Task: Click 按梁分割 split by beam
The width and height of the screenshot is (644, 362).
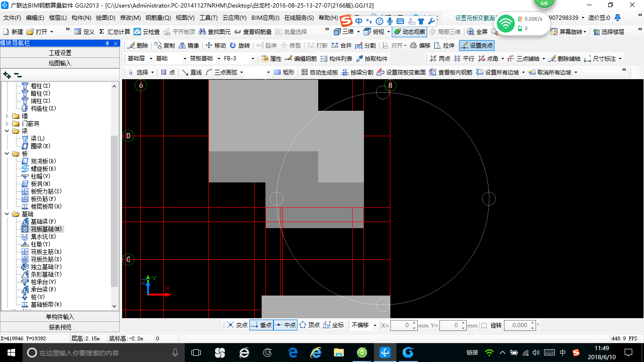Action: pyautogui.click(x=357, y=72)
